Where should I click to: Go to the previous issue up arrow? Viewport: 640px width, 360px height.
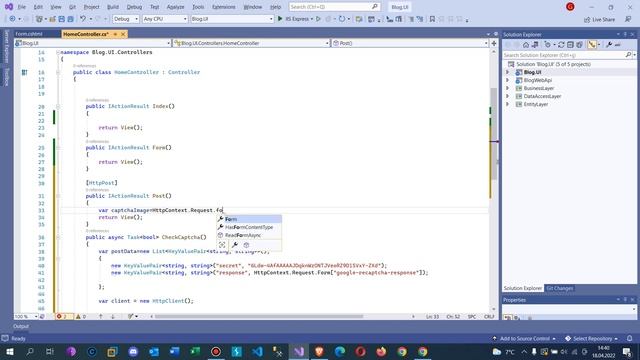click(x=101, y=316)
